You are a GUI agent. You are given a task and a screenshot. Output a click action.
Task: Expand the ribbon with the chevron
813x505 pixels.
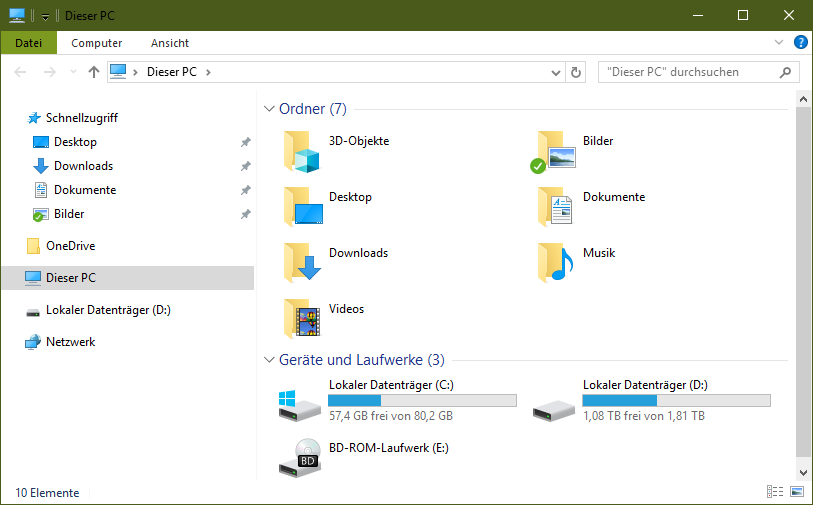pyautogui.click(x=779, y=43)
